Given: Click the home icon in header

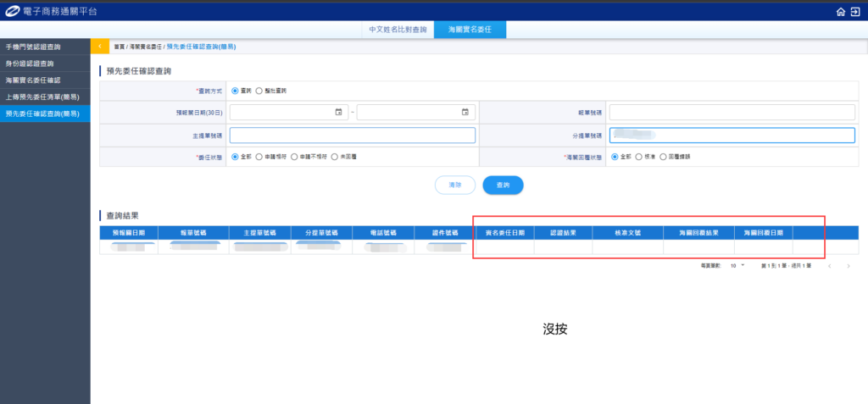Looking at the screenshot, I should (x=840, y=12).
